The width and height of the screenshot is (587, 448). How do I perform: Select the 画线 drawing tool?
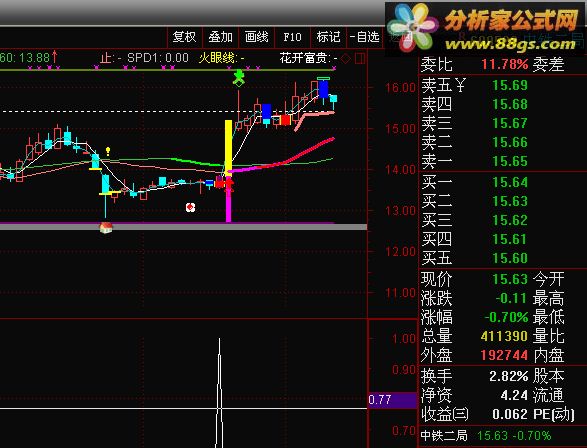click(x=256, y=37)
